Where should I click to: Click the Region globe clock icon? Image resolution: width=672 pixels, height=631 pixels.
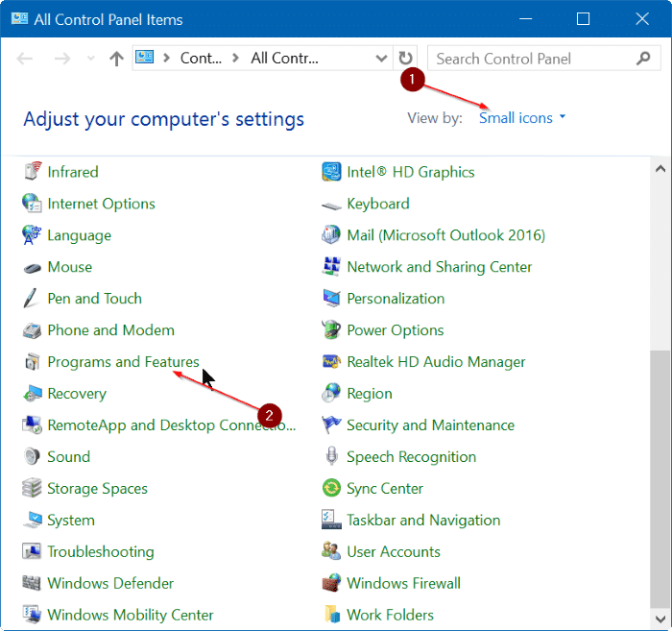[331, 393]
